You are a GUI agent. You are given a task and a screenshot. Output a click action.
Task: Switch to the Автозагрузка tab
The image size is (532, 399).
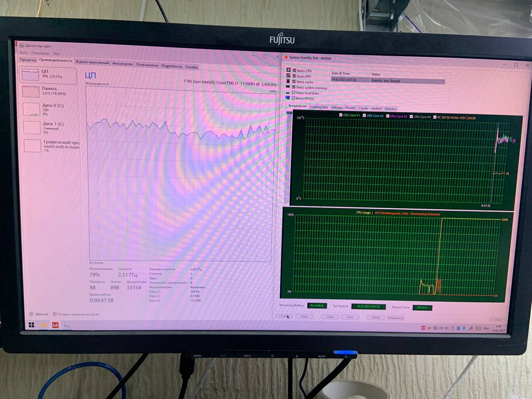coord(123,64)
